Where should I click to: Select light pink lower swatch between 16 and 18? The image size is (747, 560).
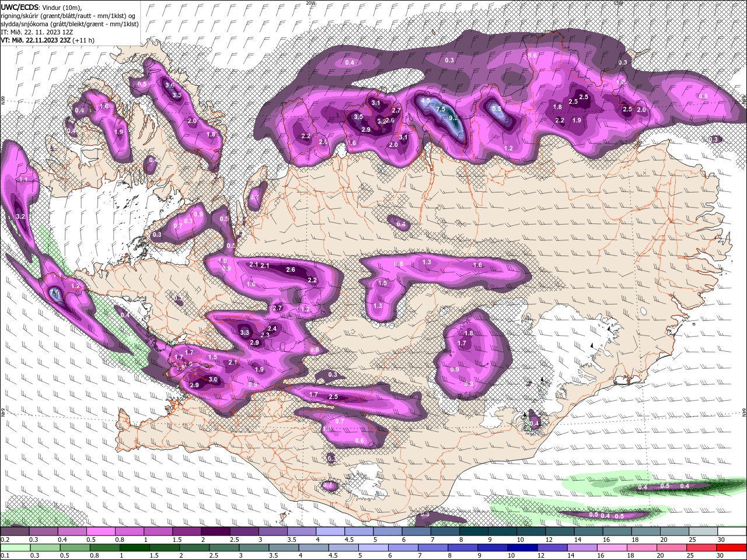coord(612,547)
